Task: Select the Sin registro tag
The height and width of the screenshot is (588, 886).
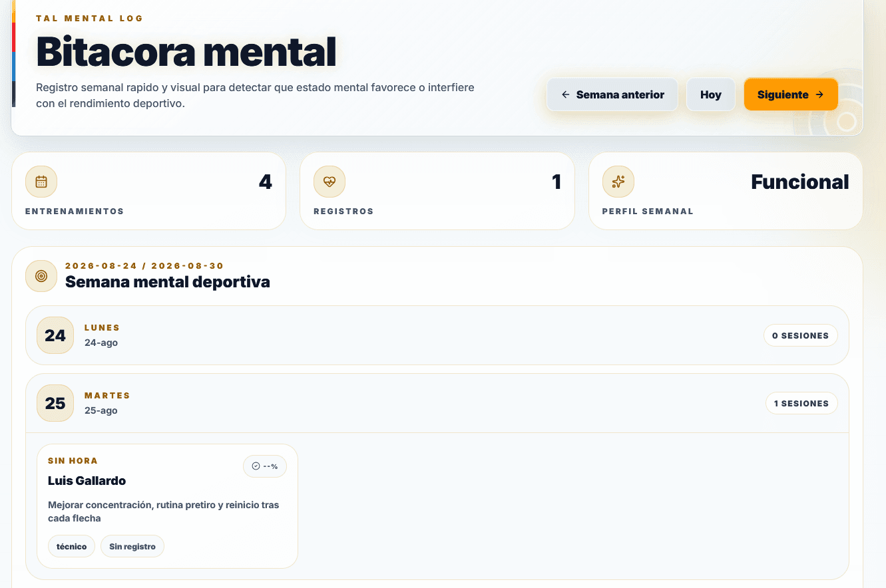Action: pos(132,546)
